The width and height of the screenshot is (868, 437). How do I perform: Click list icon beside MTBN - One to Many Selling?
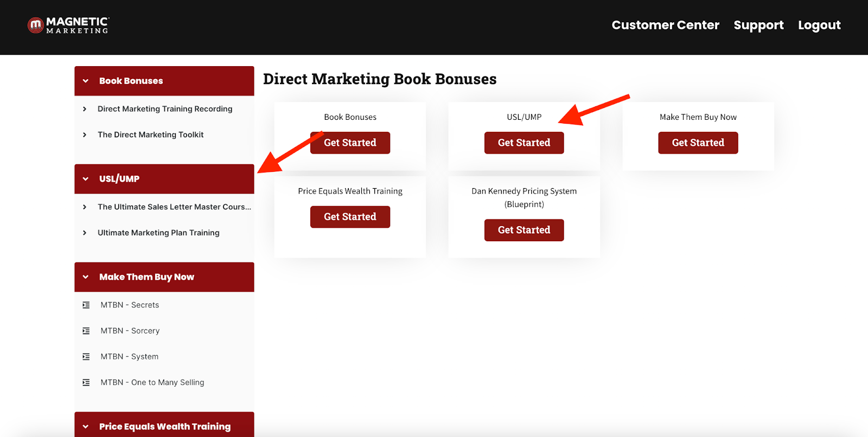coord(86,382)
